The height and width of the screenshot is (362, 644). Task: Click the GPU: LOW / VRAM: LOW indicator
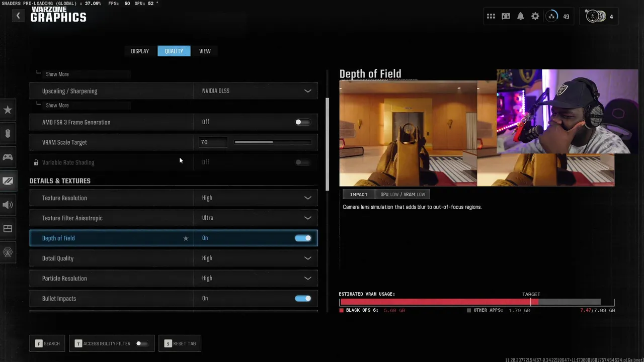click(x=403, y=195)
